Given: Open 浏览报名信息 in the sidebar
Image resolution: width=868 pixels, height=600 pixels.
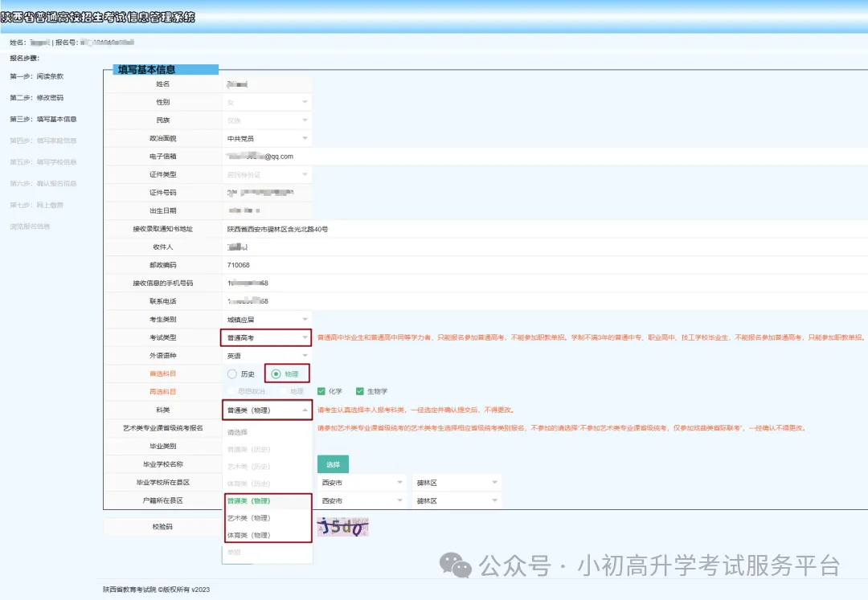Looking at the screenshot, I should point(30,227).
